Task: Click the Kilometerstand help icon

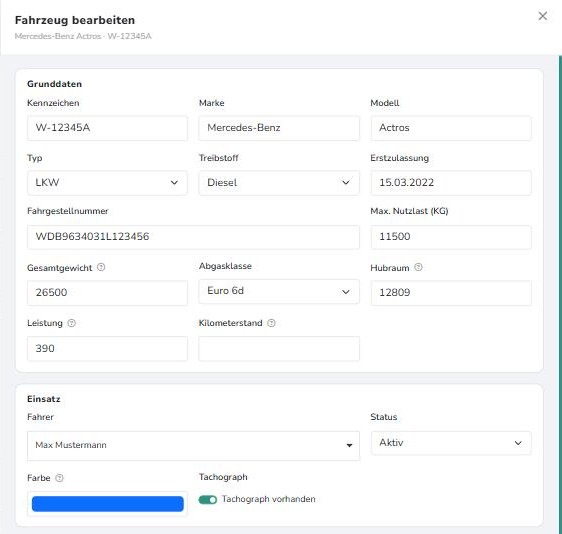Action: 271,323
